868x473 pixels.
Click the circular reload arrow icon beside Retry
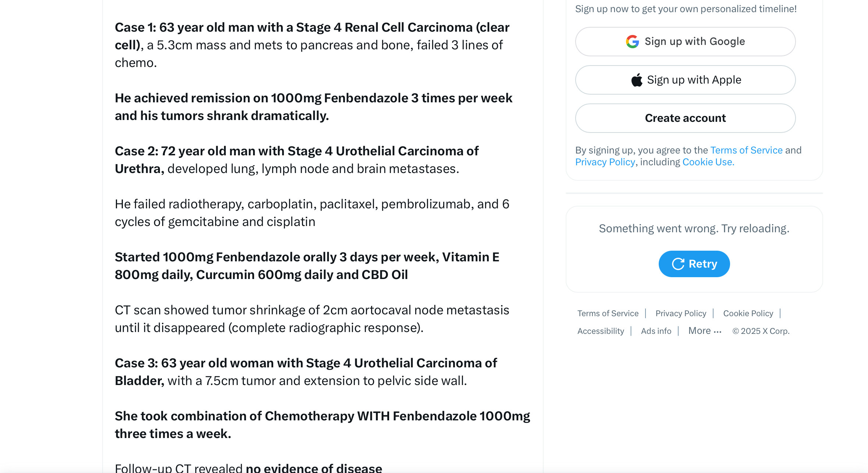678,264
